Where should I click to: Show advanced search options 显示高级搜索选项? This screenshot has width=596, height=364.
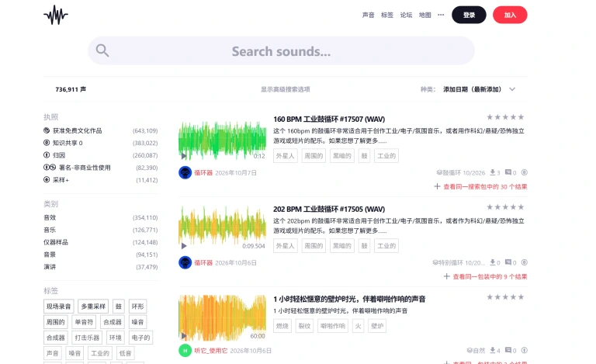pos(285,89)
